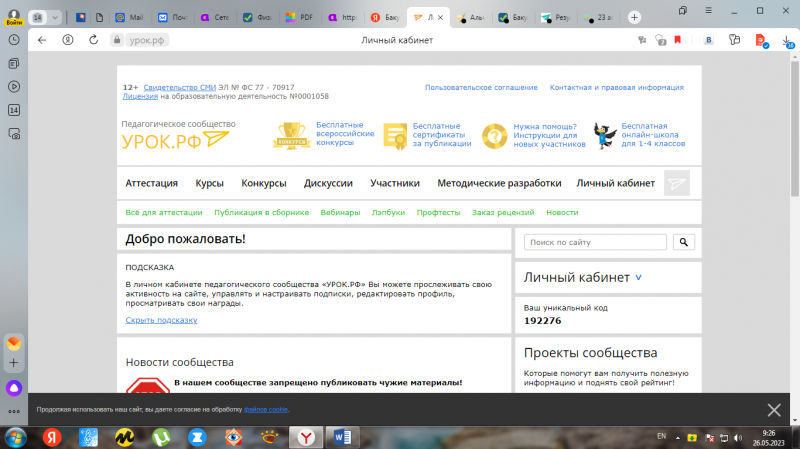Open the three dots sidebar menu
The image size is (800, 449).
(14, 411)
